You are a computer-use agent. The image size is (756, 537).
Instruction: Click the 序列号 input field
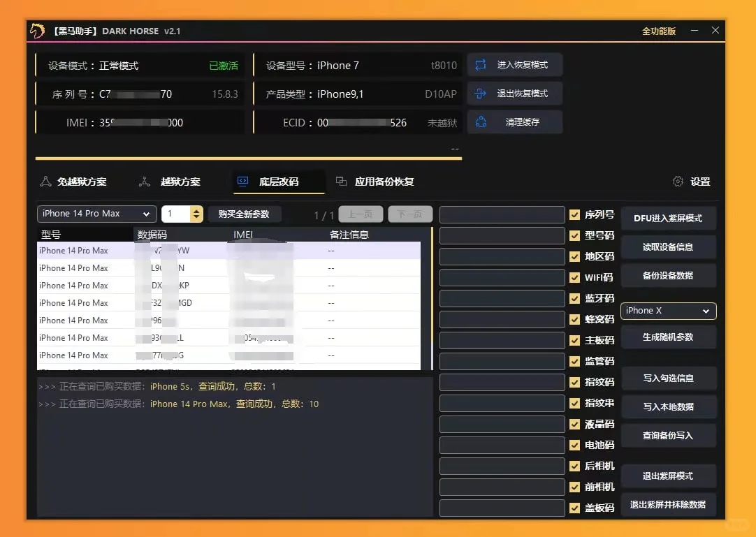pos(502,214)
